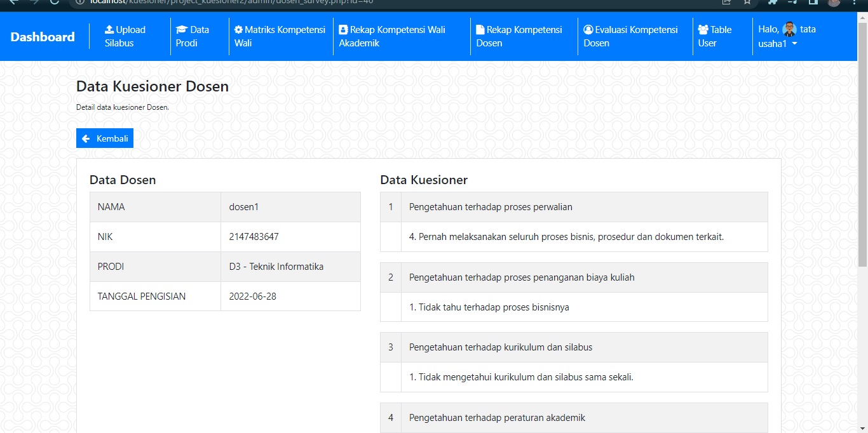Select the 'Data Kuesioner Dosen' page heading
Image resolution: width=868 pixels, height=433 pixels.
point(153,86)
